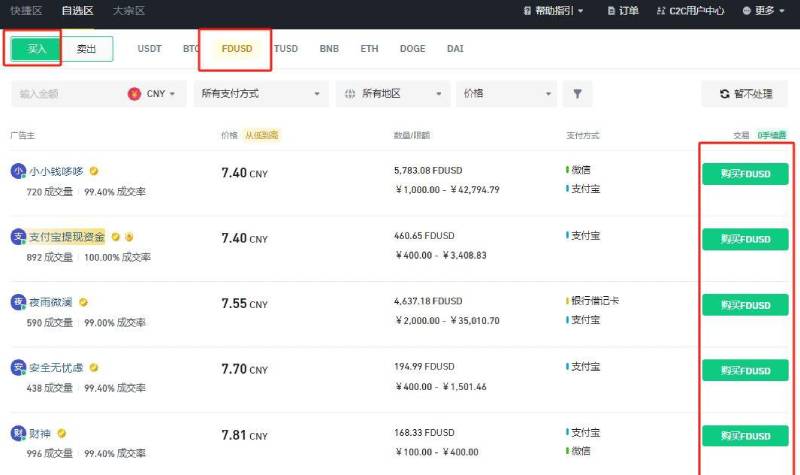The width and height of the screenshot is (800, 475).
Task: Click 购买FDUSD for 小小钱哆哆
Action: point(745,174)
